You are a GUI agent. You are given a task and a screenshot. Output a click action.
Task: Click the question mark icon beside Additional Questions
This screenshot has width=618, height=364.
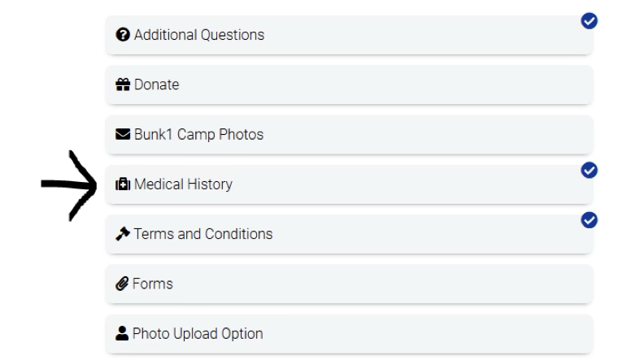pos(124,35)
